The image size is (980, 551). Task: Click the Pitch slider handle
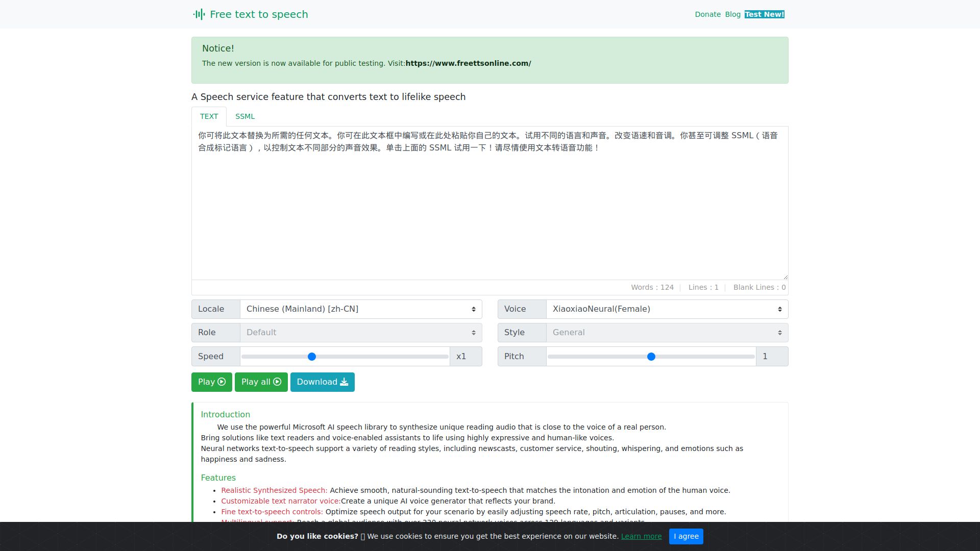click(651, 357)
